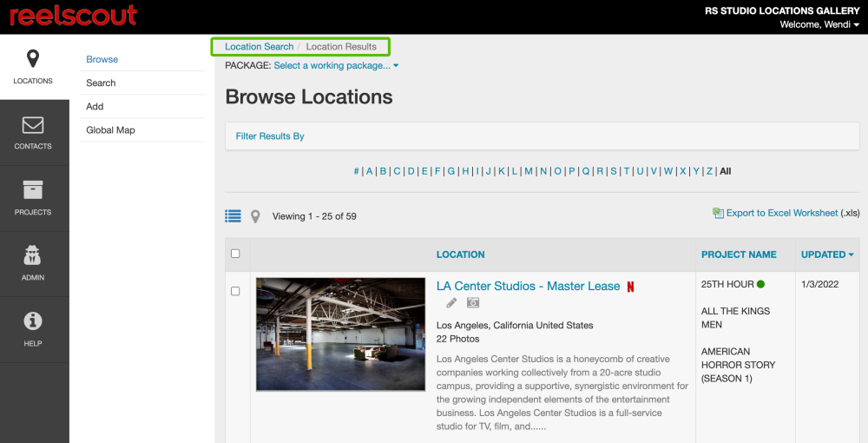
Task: Open the Help info section
Action: click(33, 329)
